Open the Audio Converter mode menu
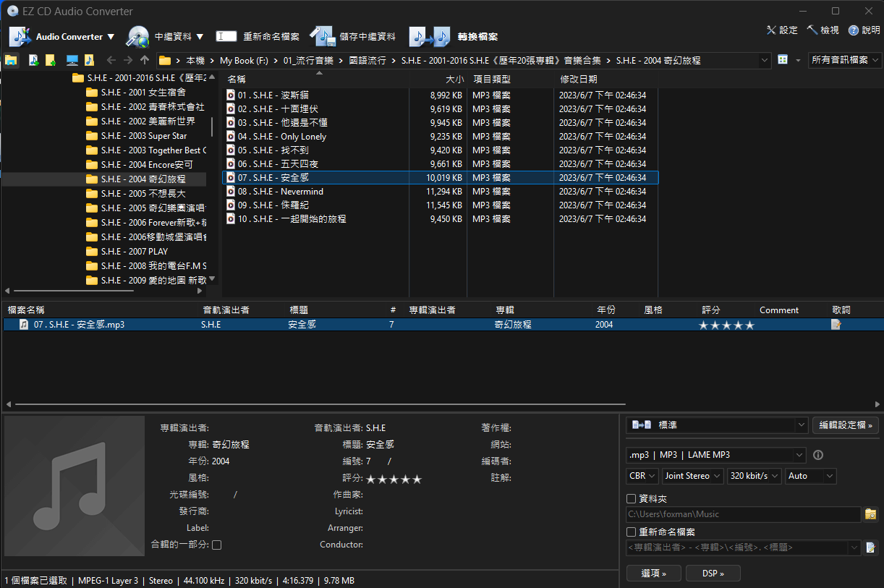This screenshot has width=884, height=588. point(64,36)
